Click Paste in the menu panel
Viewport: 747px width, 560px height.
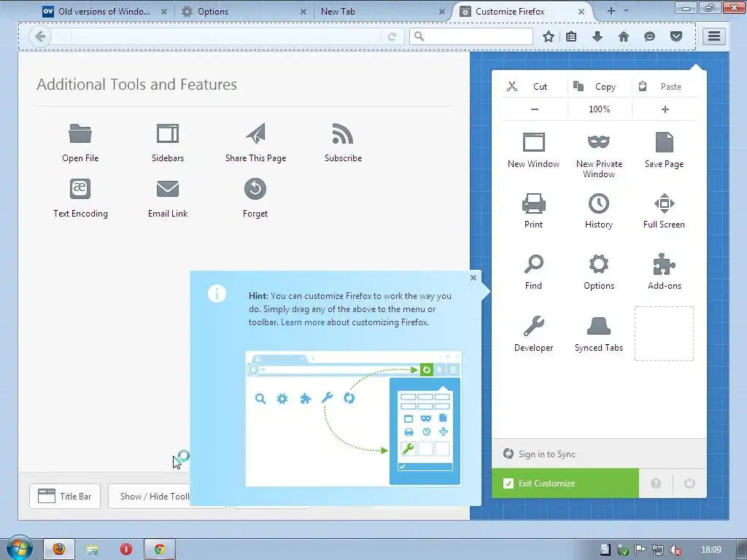point(665,86)
